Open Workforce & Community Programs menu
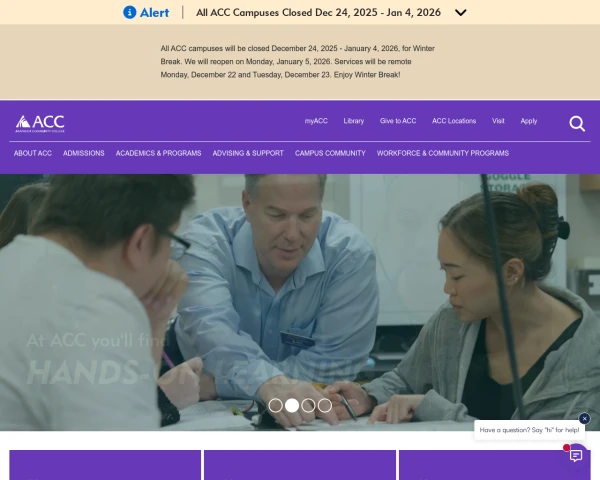 point(443,153)
